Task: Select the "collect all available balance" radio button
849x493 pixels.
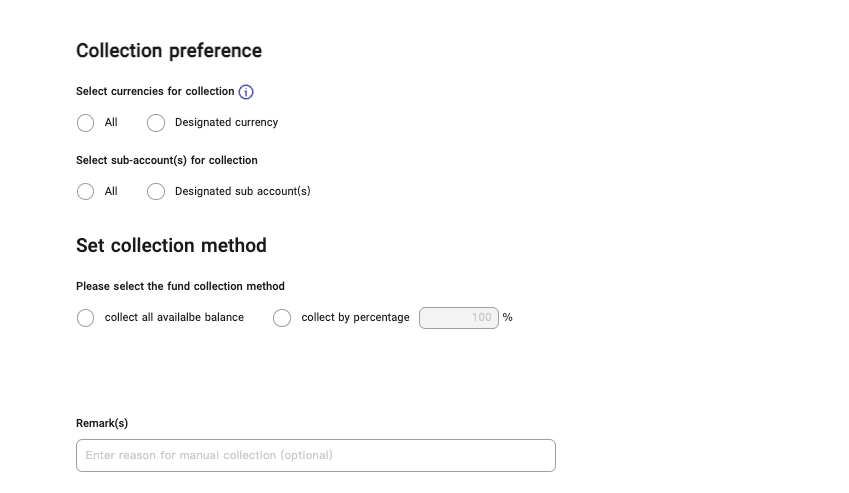Action: point(86,318)
